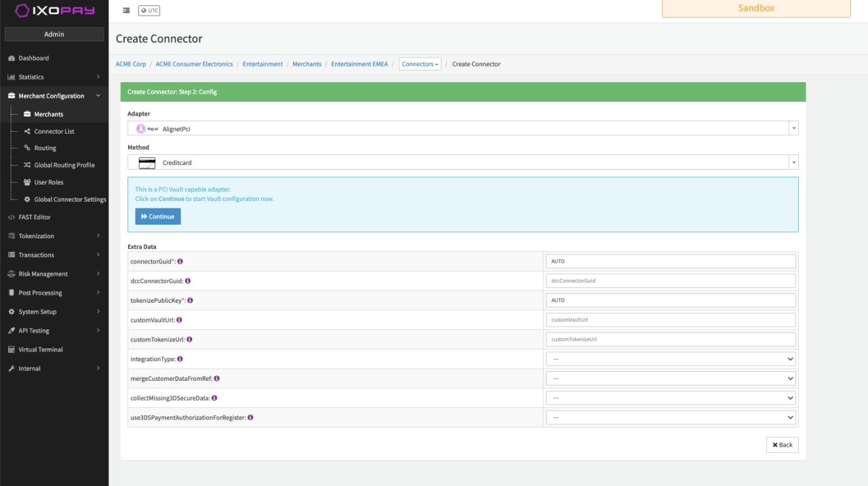Click the info icon beside tokenizePublicKey

pos(190,300)
